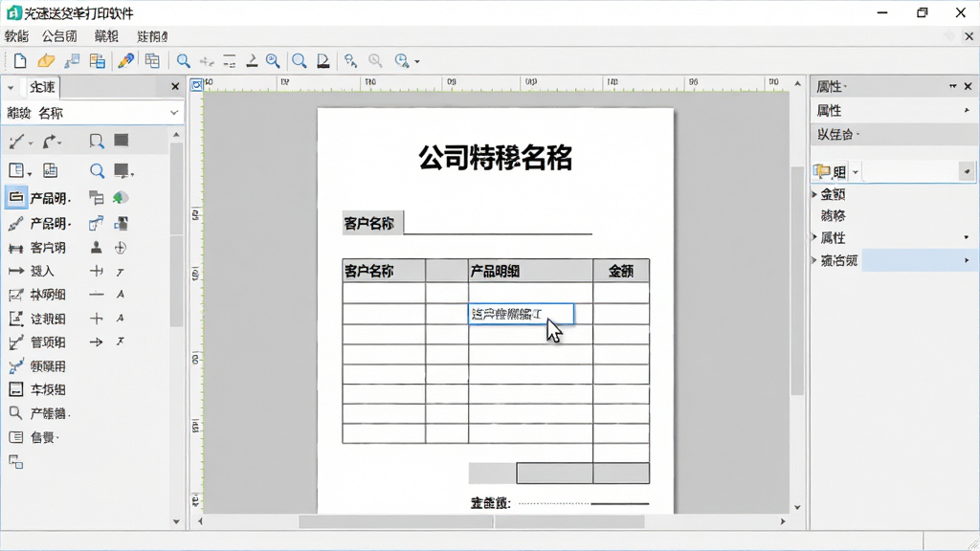Open the 公告团 menu
The width and height of the screenshot is (980, 551).
60,36
